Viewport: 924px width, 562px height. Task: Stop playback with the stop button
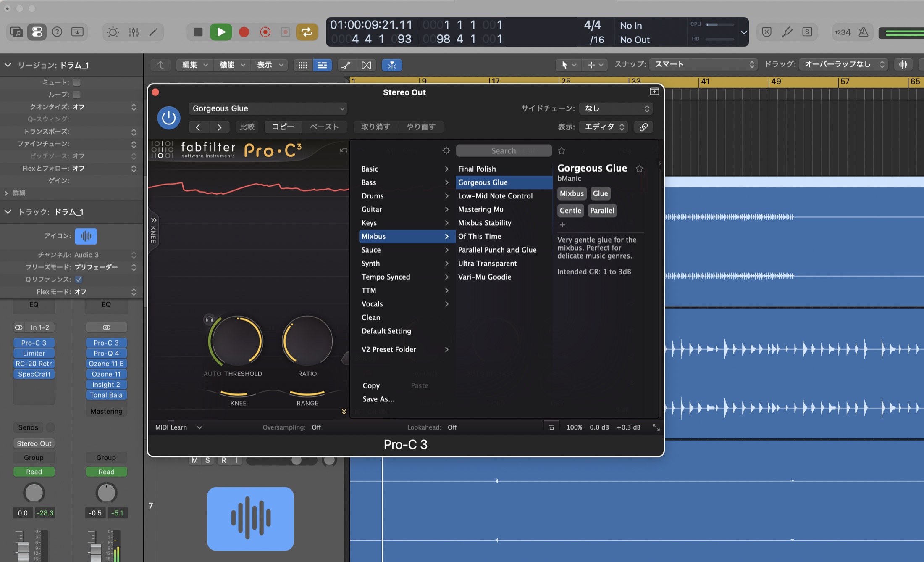198,32
